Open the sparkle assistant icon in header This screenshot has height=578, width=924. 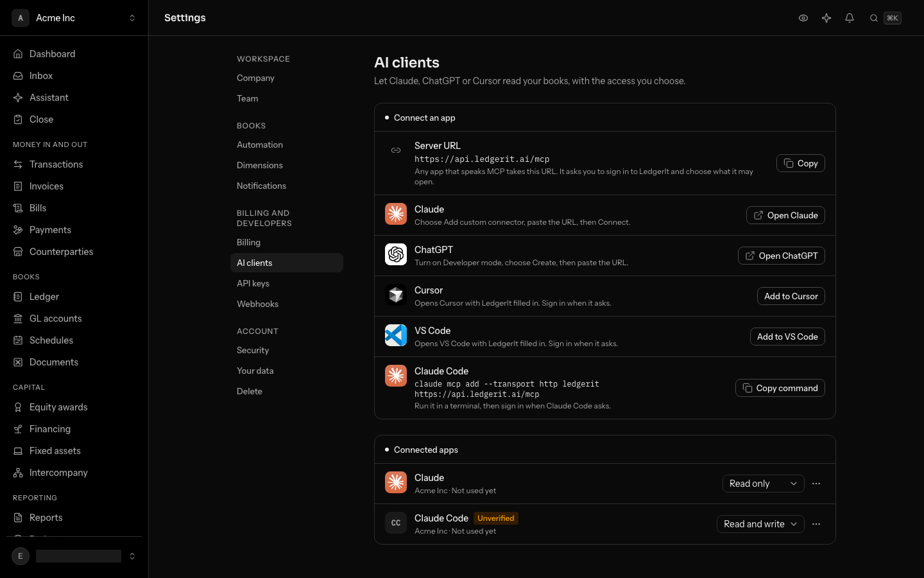[826, 18]
